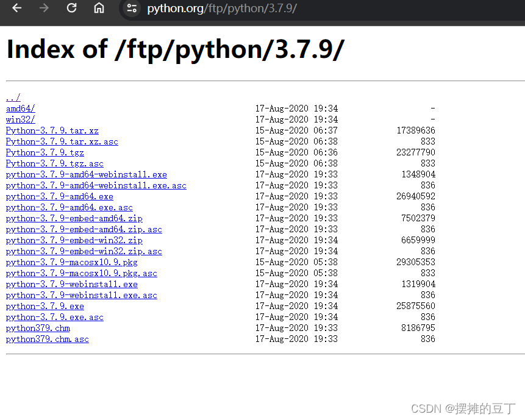Screen dimensions: 525x420
Task: Download python-3.7.9-embed-win32.zip
Action: (x=74, y=240)
